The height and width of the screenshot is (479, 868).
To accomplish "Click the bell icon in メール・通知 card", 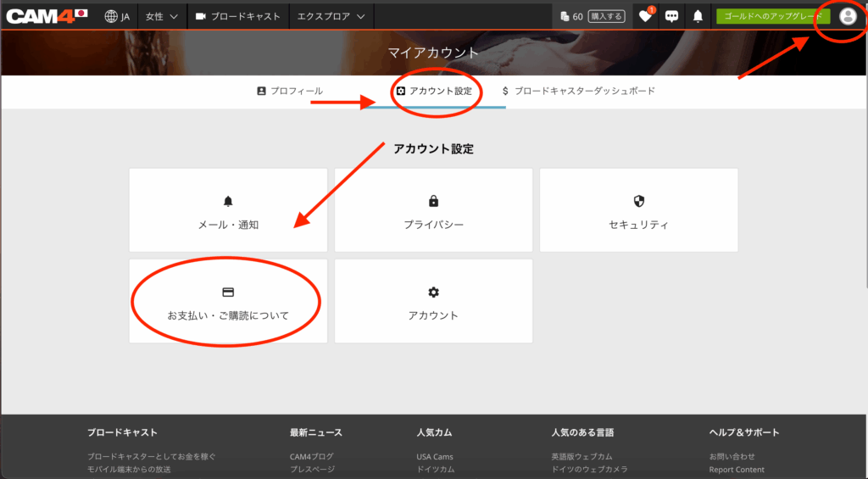I will pyautogui.click(x=228, y=201).
